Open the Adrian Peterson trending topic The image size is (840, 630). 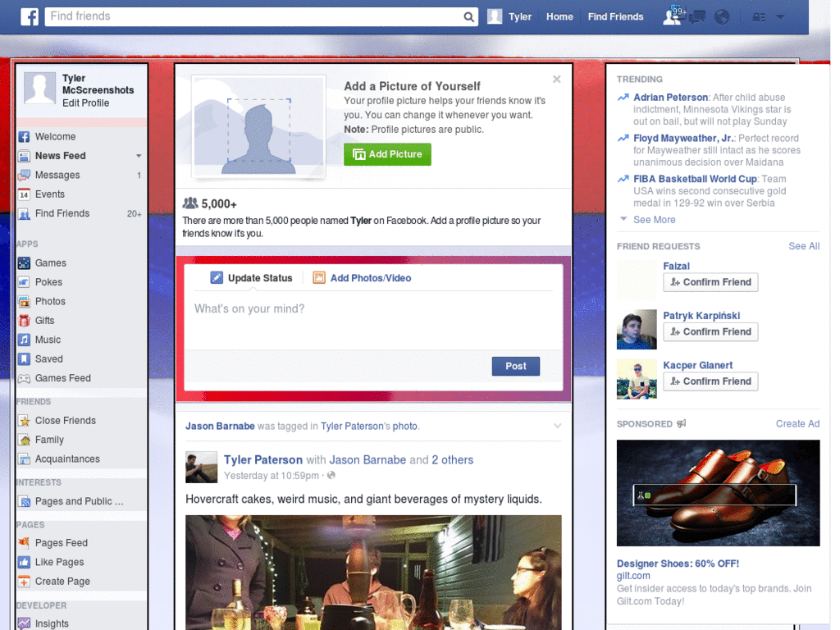(x=671, y=98)
